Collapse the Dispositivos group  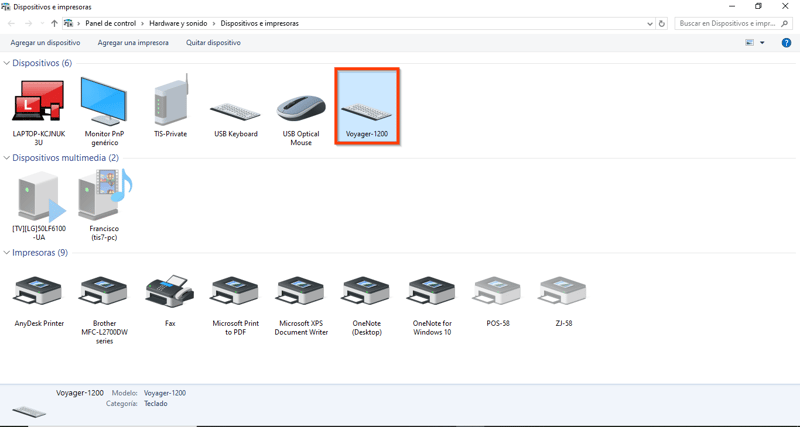pos(7,63)
